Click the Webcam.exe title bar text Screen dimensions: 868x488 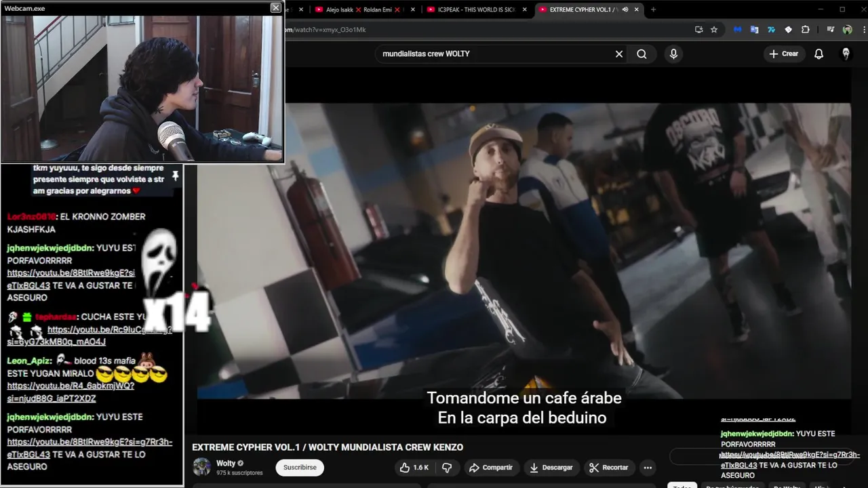click(25, 8)
